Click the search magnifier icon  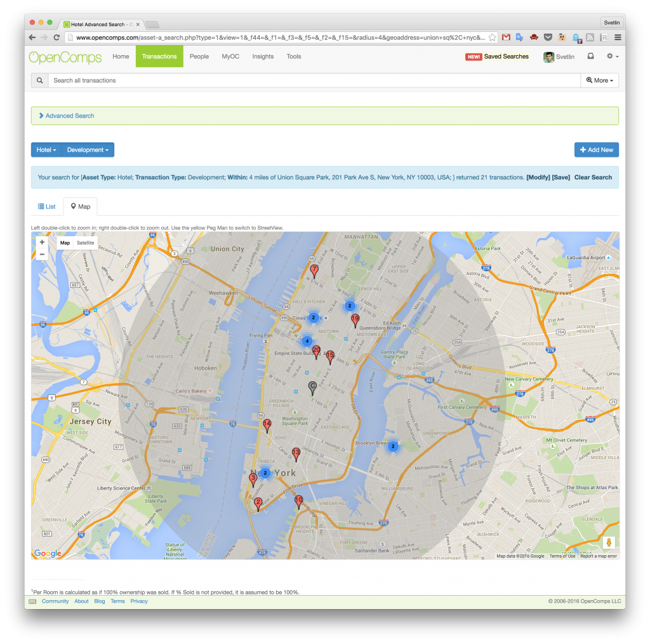coord(40,81)
